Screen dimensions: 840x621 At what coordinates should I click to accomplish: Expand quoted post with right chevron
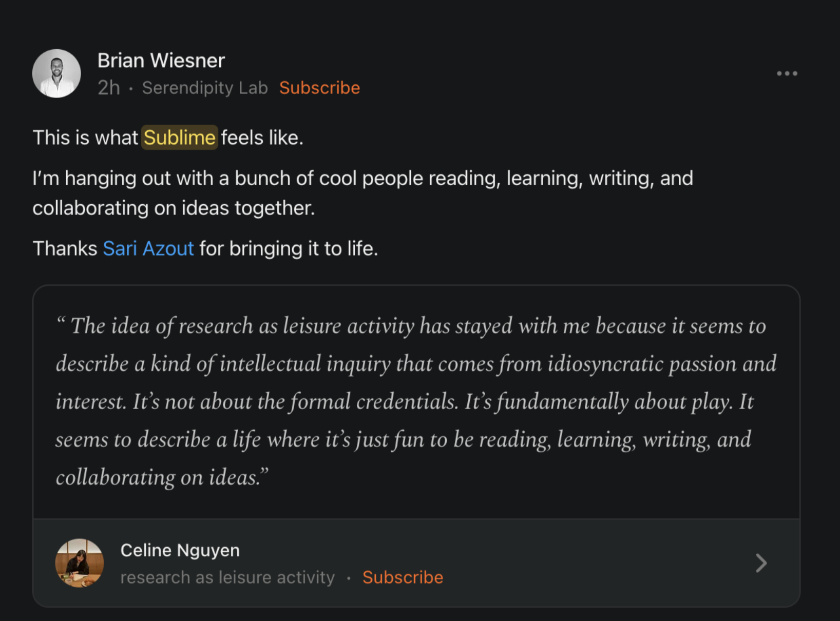point(761,563)
